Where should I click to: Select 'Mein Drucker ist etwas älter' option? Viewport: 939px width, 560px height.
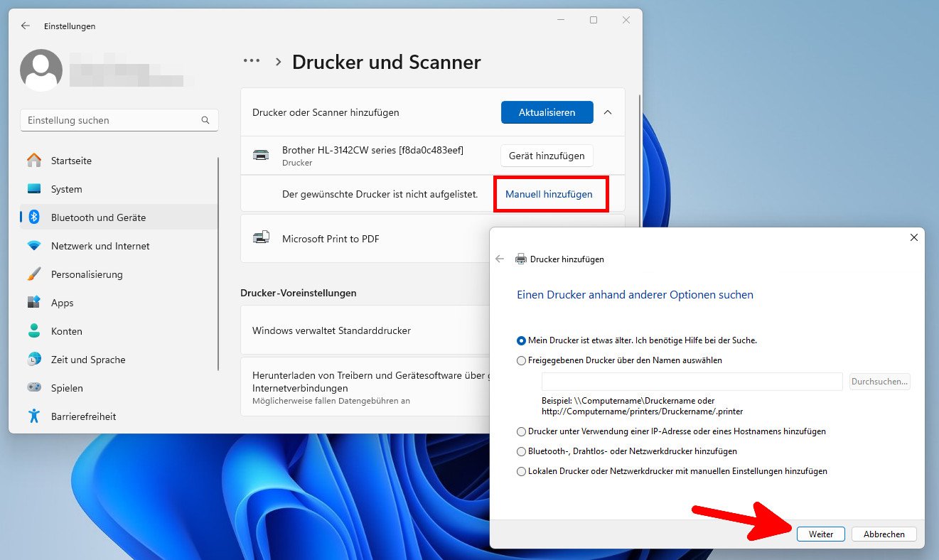521,340
